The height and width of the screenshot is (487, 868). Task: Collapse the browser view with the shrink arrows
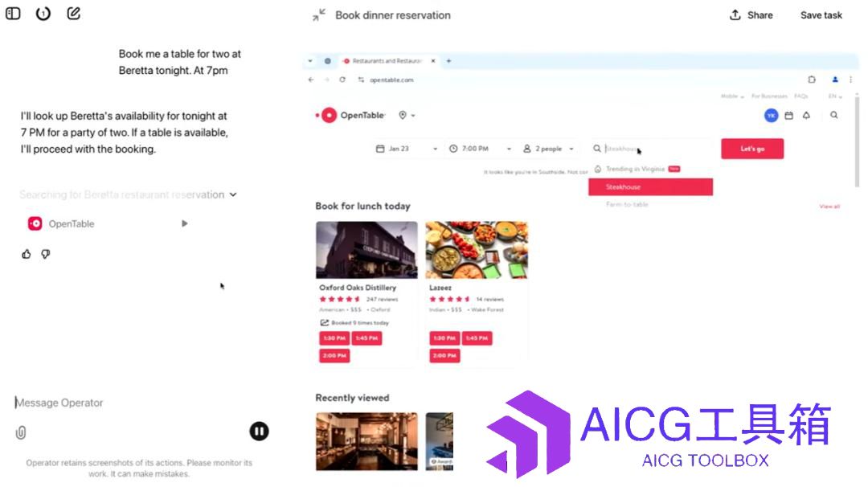(x=319, y=15)
